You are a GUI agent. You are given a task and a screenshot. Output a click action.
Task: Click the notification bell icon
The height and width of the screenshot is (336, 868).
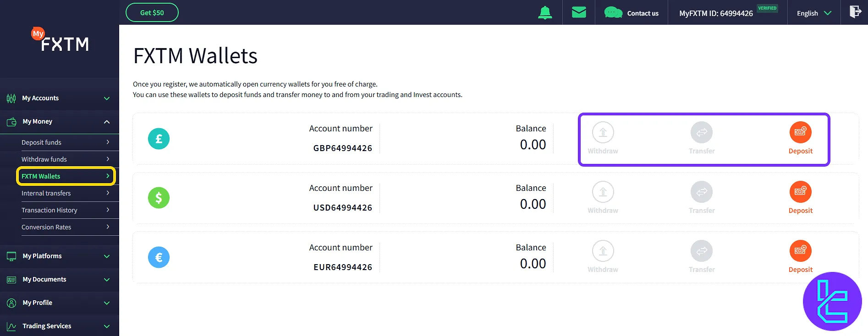click(x=545, y=13)
